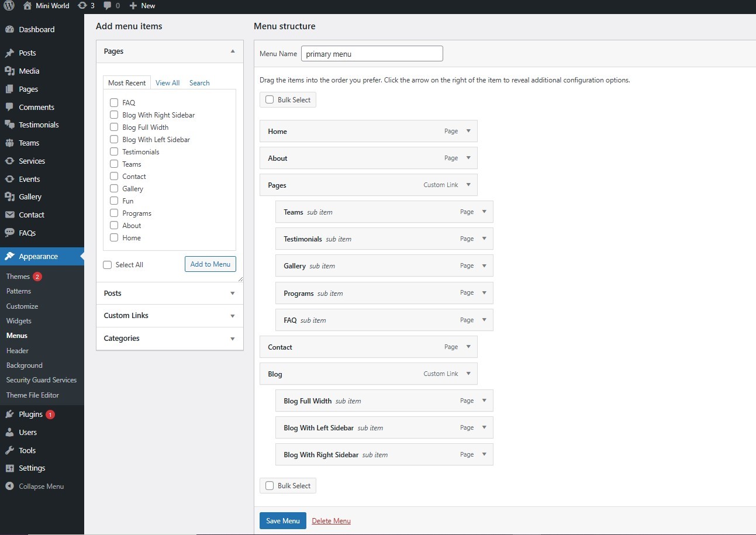Enable Select All pages
Viewport: 756px width, 535px height.
107,265
